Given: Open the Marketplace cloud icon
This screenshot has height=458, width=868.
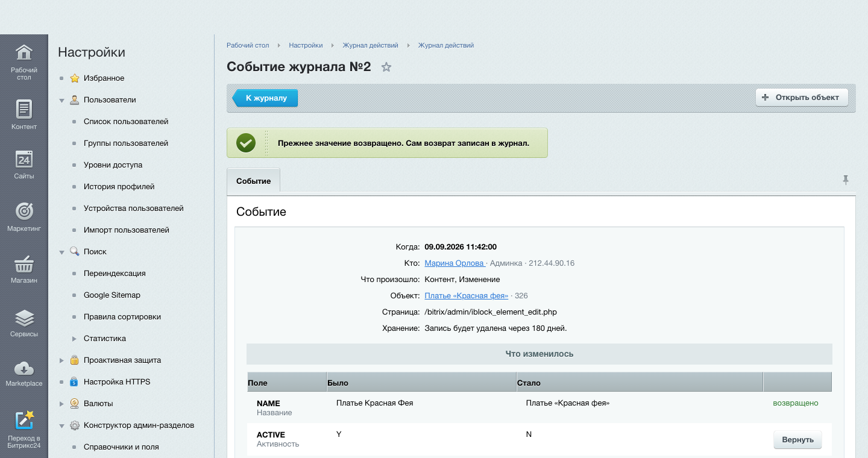Looking at the screenshot, I should [24, 368].
